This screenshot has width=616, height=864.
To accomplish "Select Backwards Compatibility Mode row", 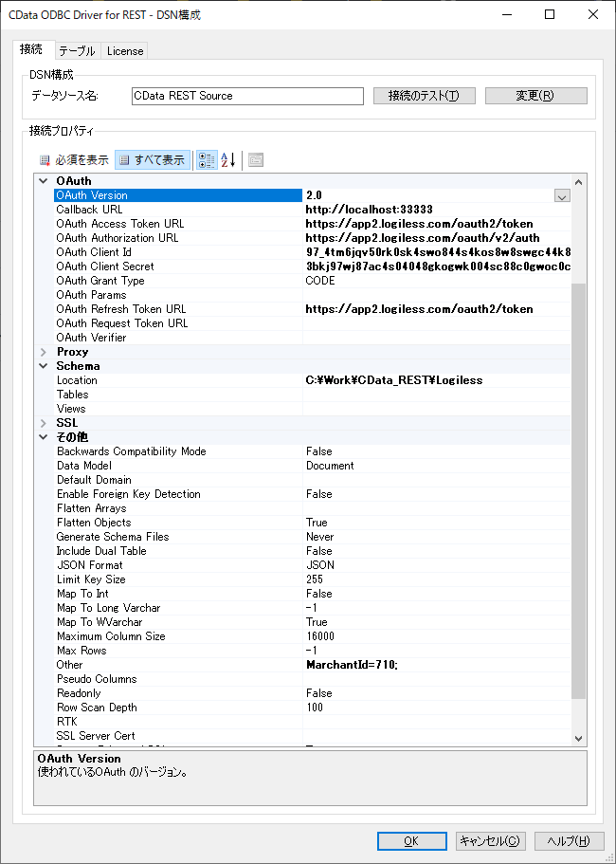I will [313, 451].
